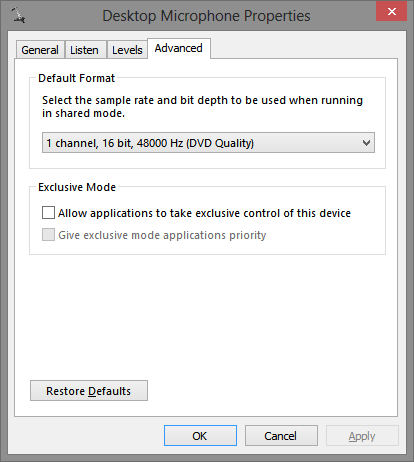Enable the exclusive control checkbox
Screen dimensions: 414x462
coord(48,212)
